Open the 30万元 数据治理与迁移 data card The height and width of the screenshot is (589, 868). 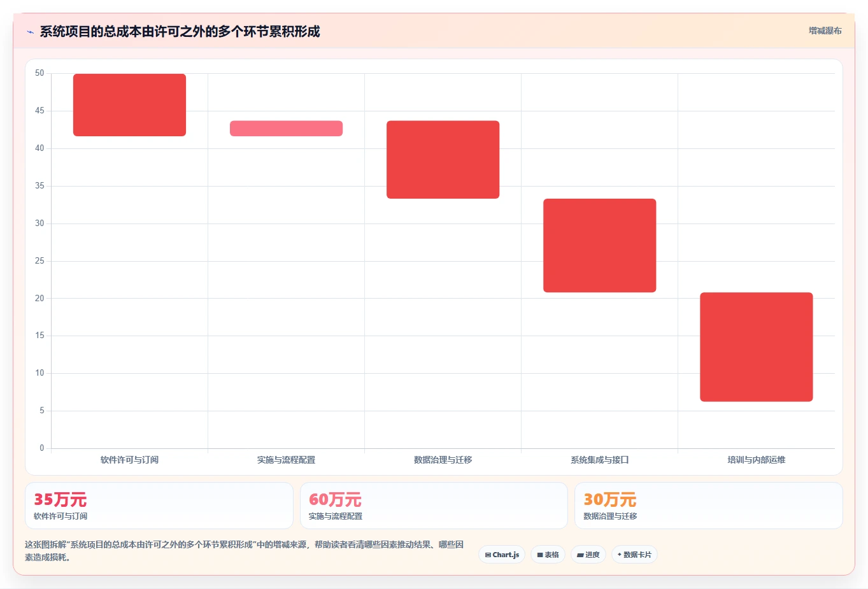point(708,506)
